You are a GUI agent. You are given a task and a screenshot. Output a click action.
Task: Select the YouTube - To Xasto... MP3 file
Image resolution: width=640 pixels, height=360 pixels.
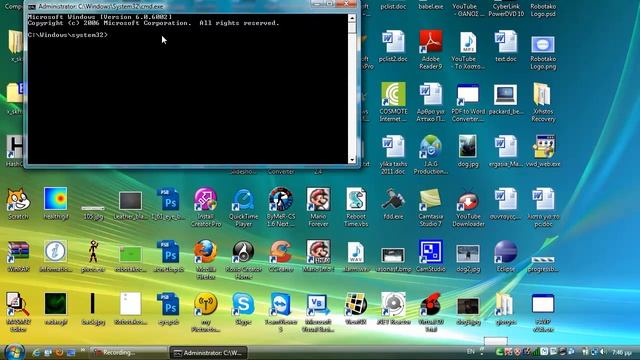tap(468, 49)
